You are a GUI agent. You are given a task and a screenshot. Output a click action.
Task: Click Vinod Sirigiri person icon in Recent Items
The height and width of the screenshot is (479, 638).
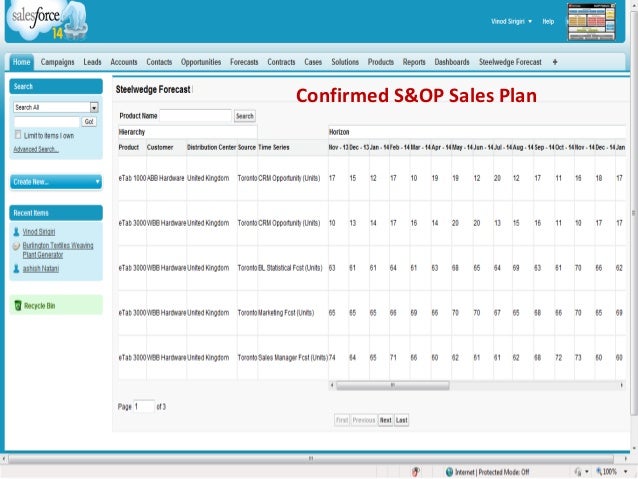point(16,232)
